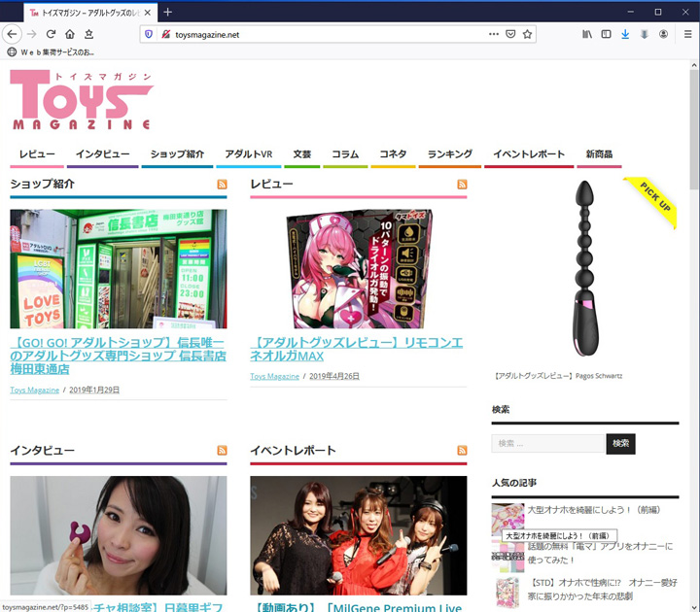Click Toys Magazine author under review article
The width and height of the screenshot is (700, 612).
pos(274,376)
